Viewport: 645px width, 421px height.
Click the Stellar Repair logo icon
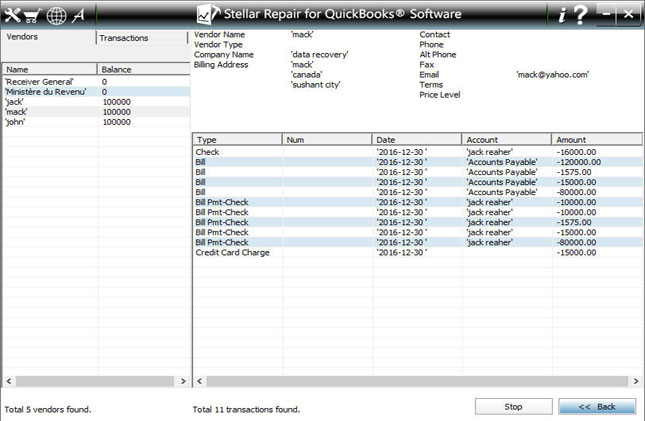(x=209, y=14)
